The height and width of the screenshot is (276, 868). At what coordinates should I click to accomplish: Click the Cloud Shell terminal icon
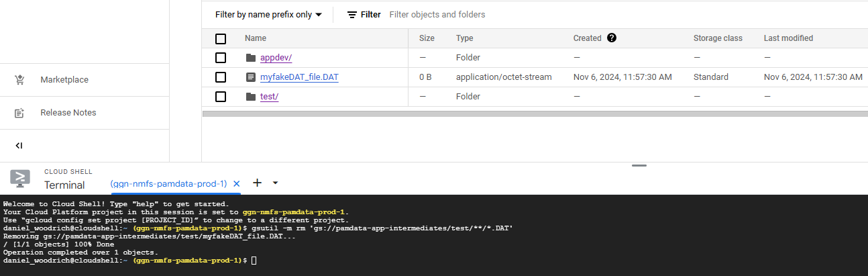coord(20,179)
